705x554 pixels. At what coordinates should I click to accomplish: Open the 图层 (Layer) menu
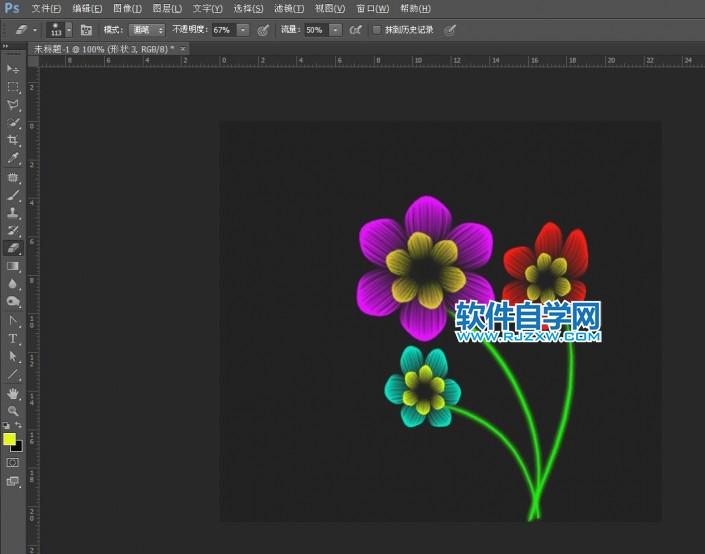pos(167,9)
